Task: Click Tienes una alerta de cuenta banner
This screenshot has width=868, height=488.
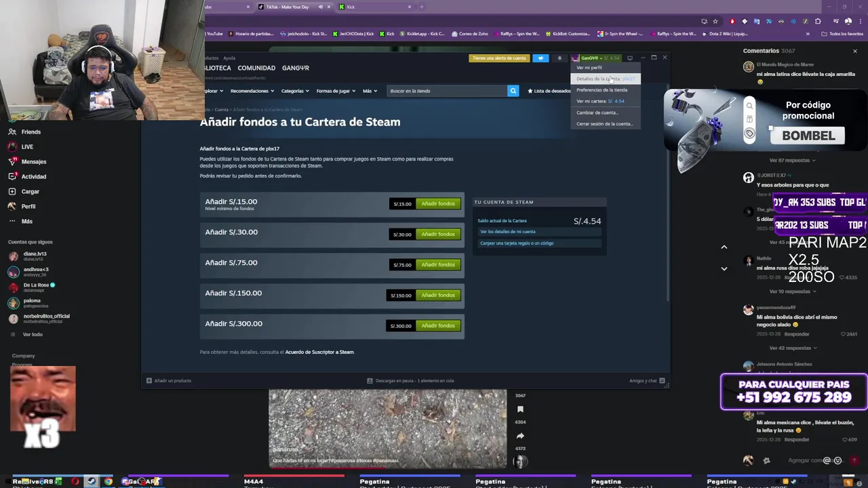Action: click(499, 58)
